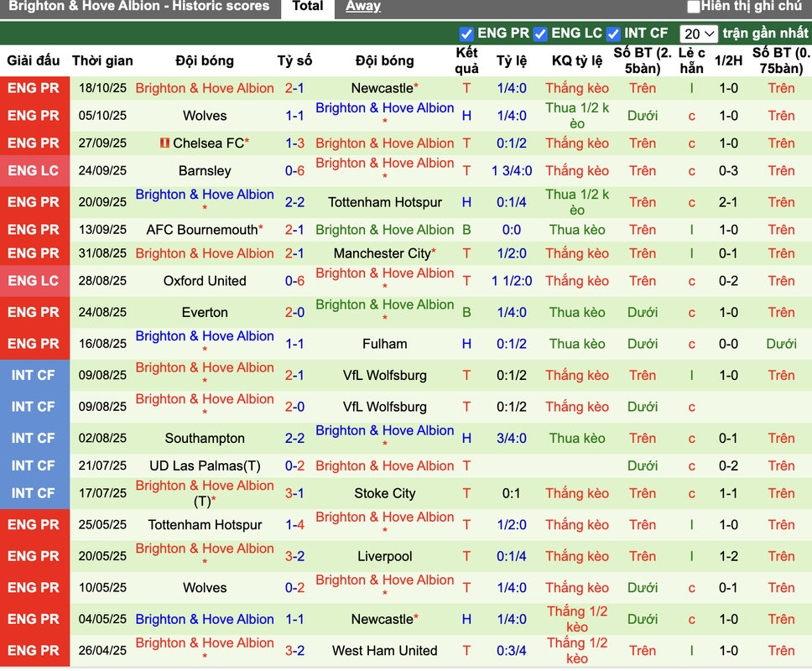Click the Kết quả column header

point(466,60)
